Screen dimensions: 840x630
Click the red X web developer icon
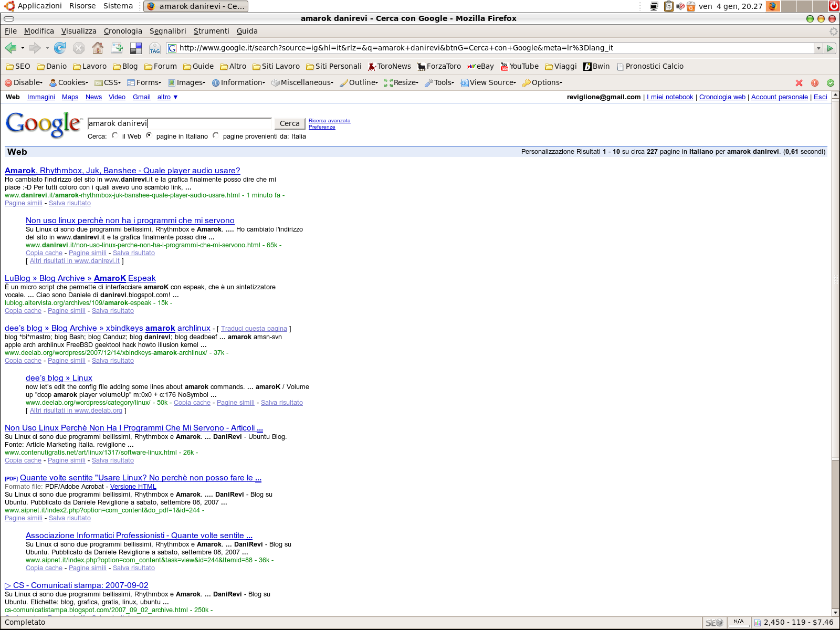(799, 83)
